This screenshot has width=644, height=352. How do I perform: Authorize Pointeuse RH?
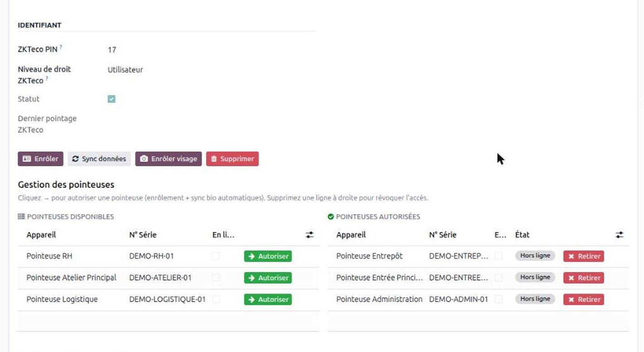[x=268, y=256]
